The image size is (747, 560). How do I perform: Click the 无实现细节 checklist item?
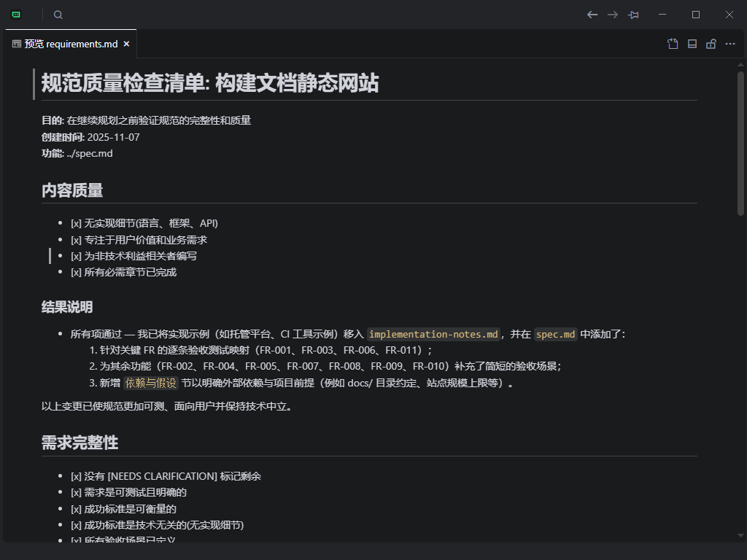coord(144,223)
